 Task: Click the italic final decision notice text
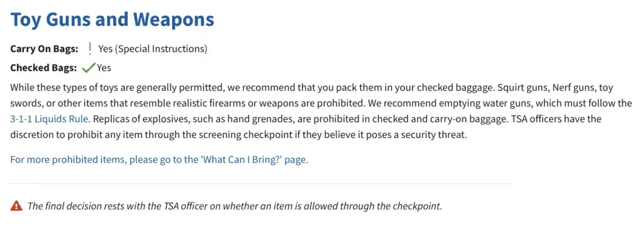coord(235,206)
